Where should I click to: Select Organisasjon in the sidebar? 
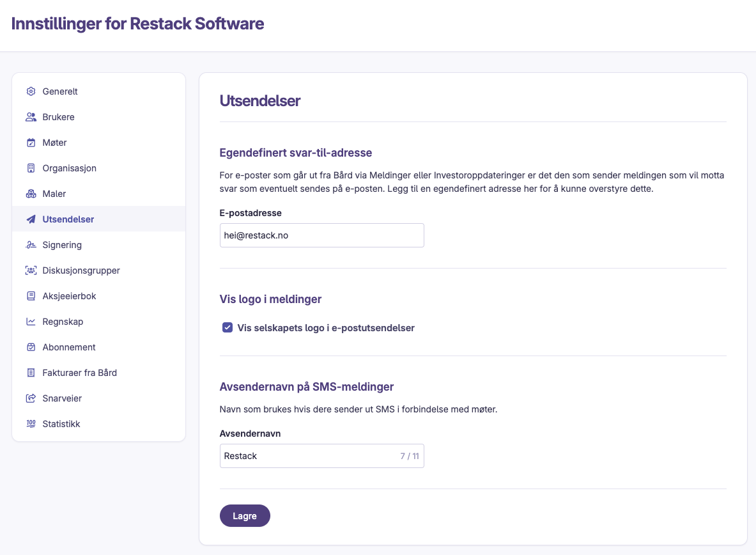coord(99,168)
